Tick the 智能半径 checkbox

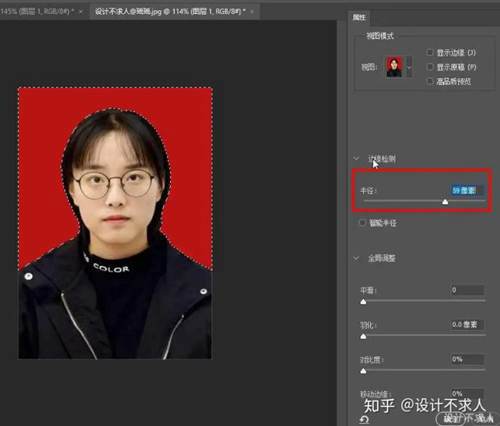(x=362, y=223)
